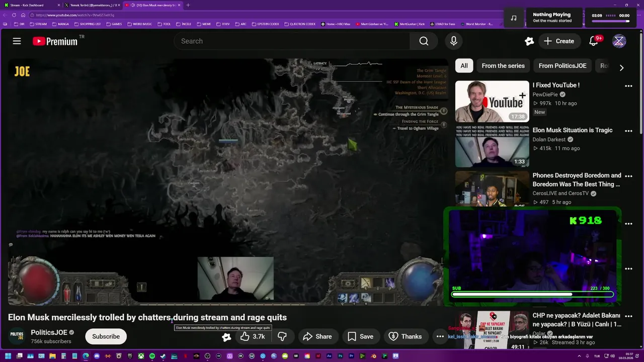Click the Create button

(x=559, y=41)
